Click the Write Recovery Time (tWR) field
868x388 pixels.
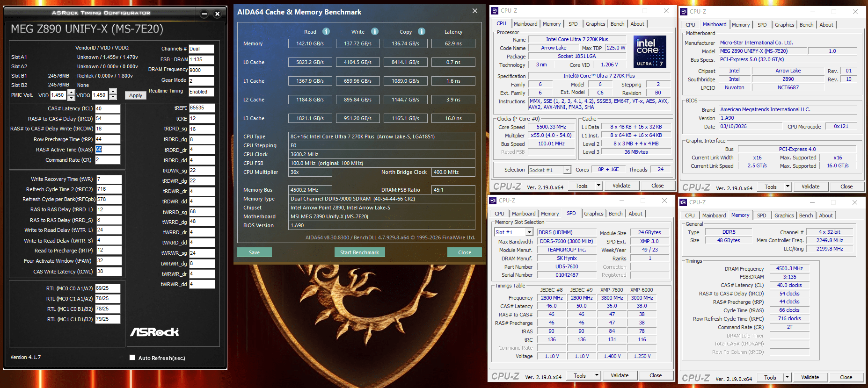coord(109,179)
